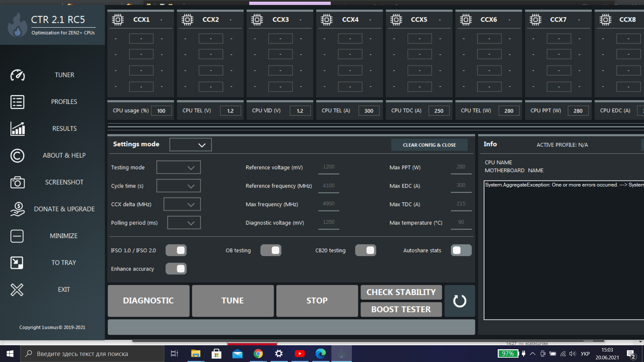Disable the CB20 testing switch
Viewport: 644px width, 362px height.
pos(366,250)
